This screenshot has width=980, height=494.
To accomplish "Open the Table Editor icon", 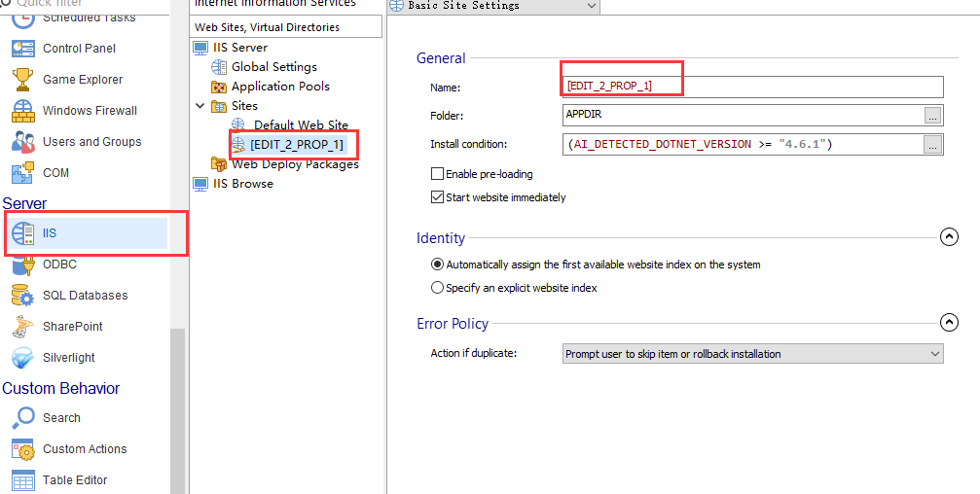I will pos(23,480).
